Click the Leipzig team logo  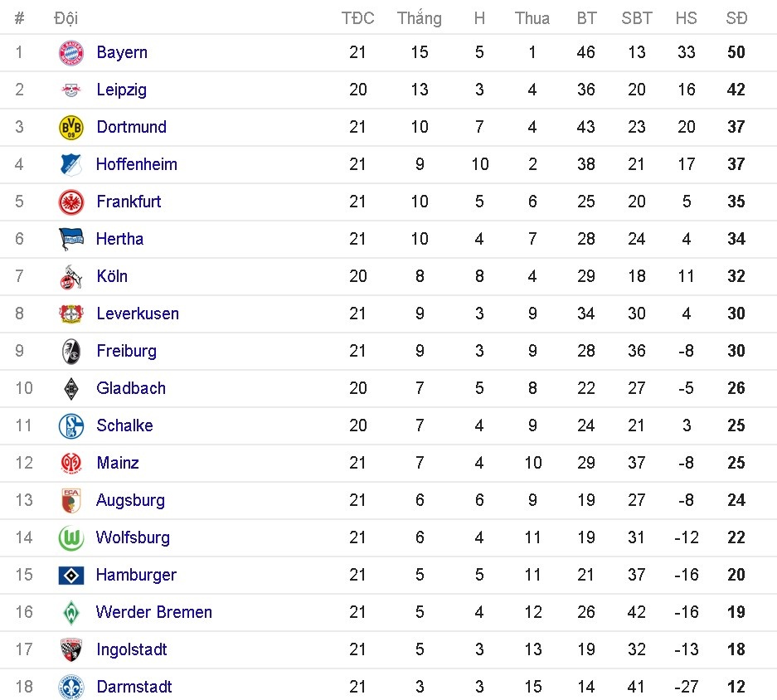(71, 90)
